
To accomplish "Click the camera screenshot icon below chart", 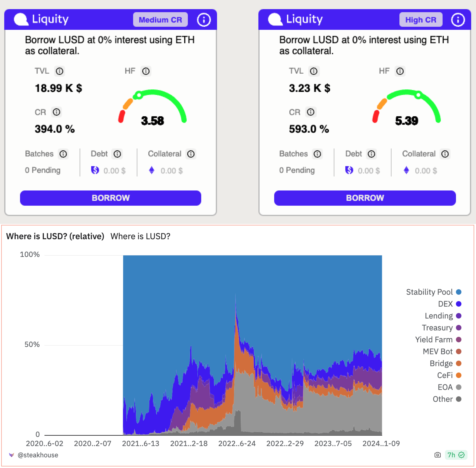I will click(437, 455).
